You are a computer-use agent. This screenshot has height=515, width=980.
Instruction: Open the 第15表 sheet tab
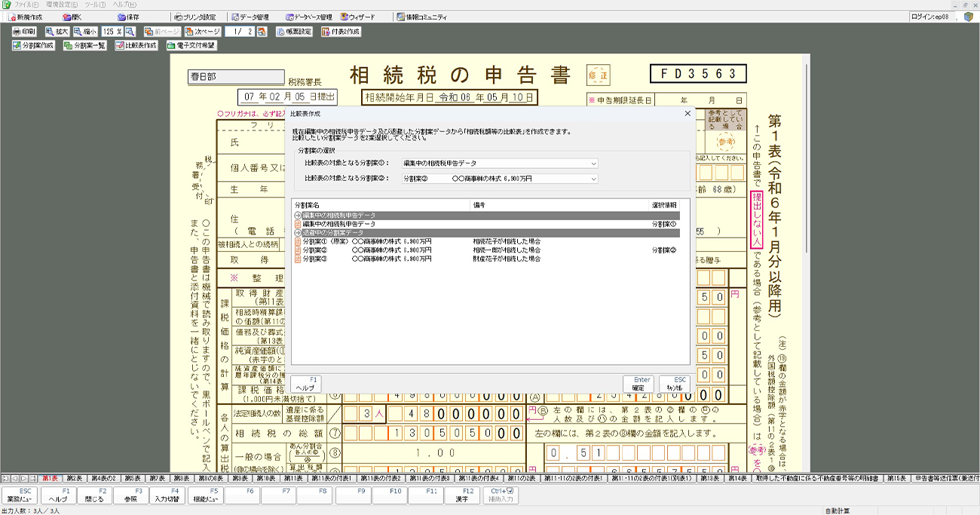point(896,478)
